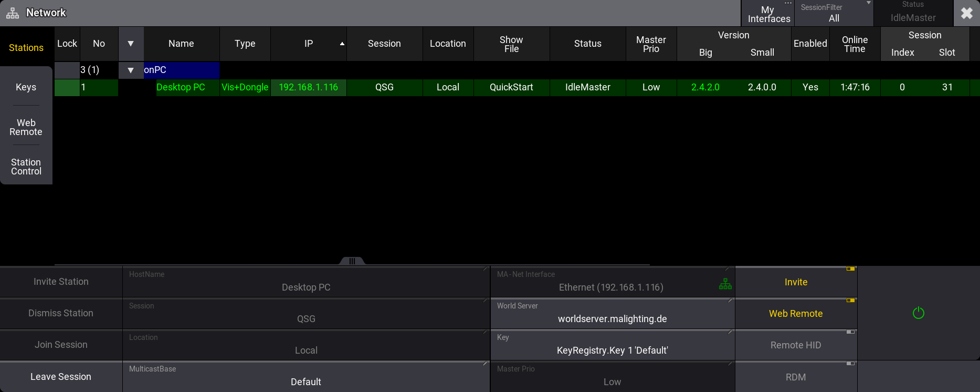Click the Online Time column header
Screen dimensions: 980x392
click(x=855, y=44)
